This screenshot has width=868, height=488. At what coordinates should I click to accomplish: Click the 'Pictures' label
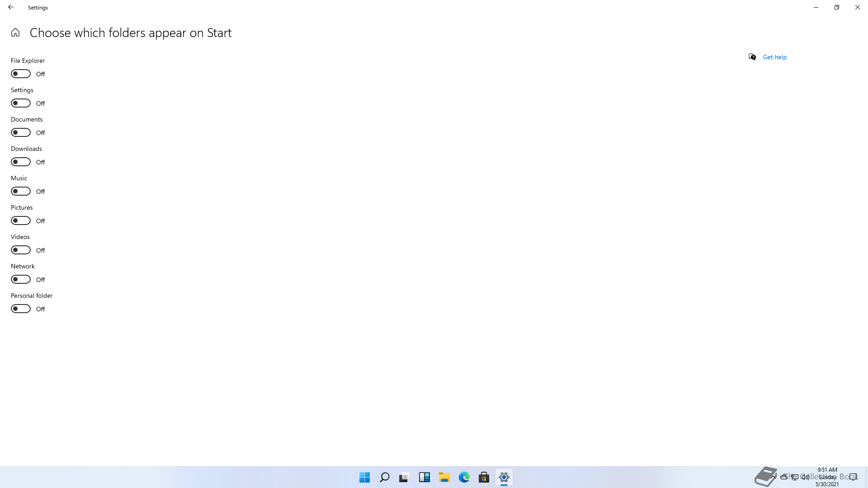point(22,207)
